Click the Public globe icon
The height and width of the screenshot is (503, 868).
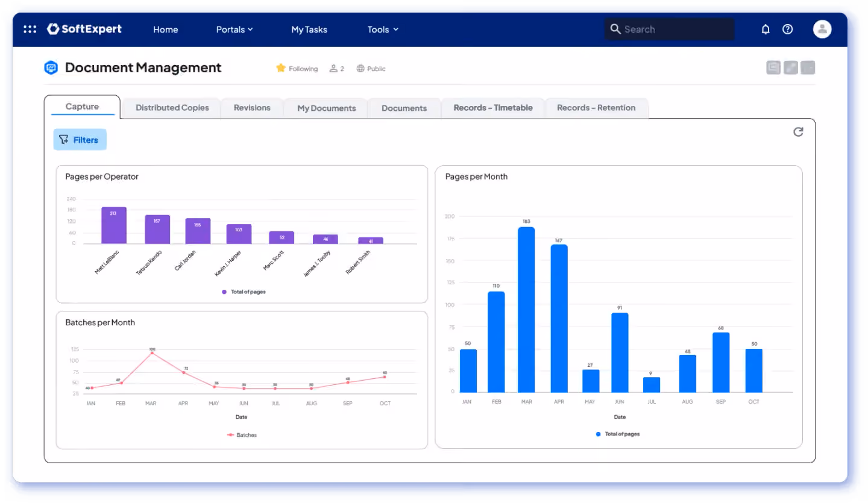click(x=360, y=69)
